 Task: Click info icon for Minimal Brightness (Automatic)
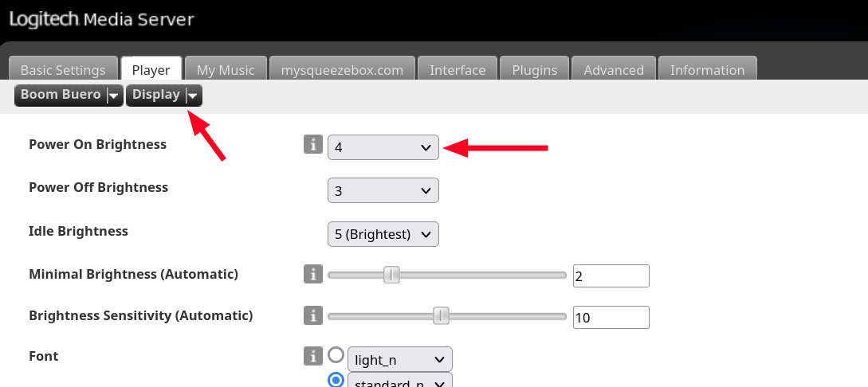(x=313, y=275)
